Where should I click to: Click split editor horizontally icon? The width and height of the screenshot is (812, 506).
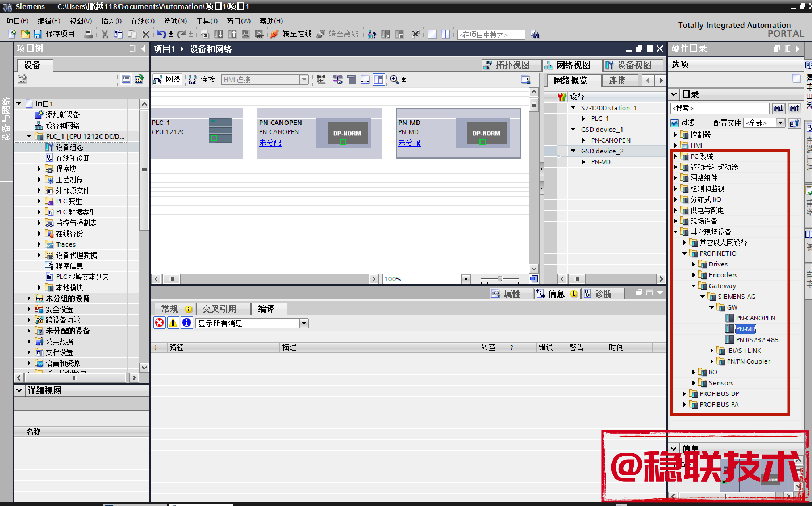tap(432, 34)
